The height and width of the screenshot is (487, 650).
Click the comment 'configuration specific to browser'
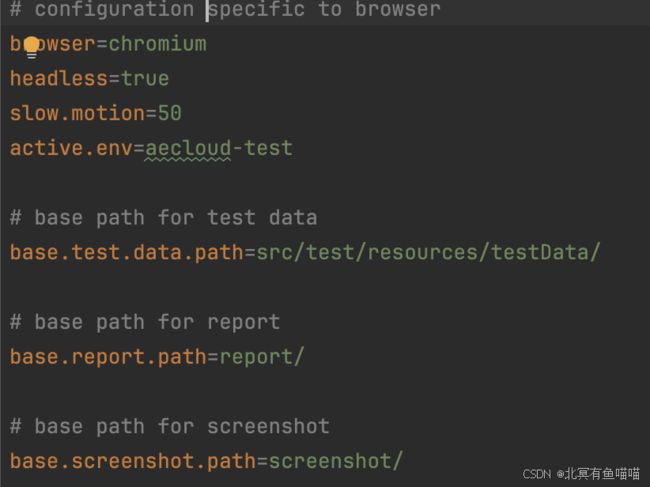click(226, 9)
